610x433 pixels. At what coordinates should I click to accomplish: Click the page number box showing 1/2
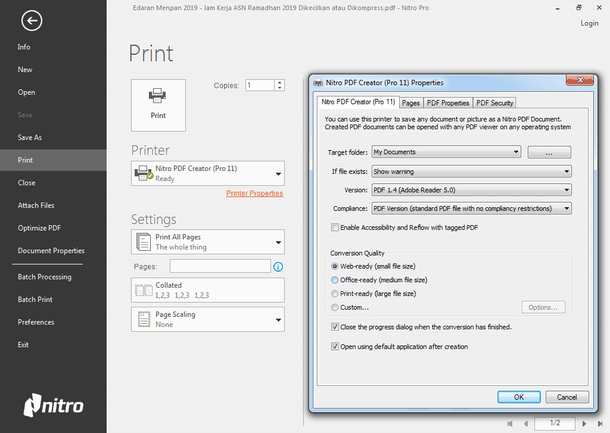coord(555,423)
